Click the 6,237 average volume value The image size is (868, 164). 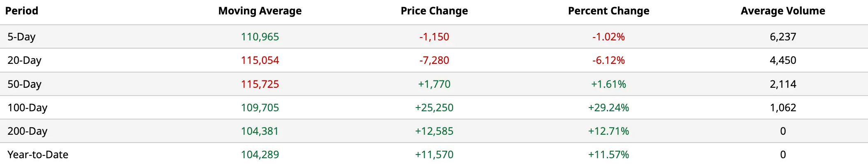[783, 37]
